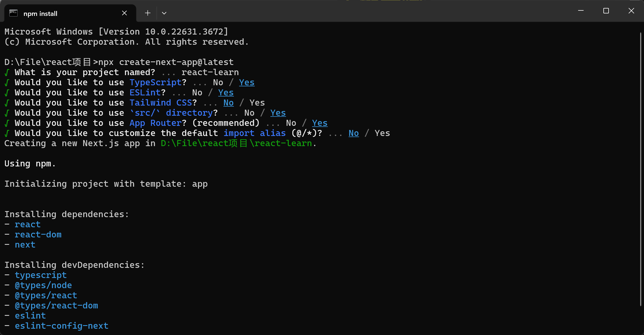Click the Yes option for src directory
Screen dimensions: 644x335
(x=278, y=113)
